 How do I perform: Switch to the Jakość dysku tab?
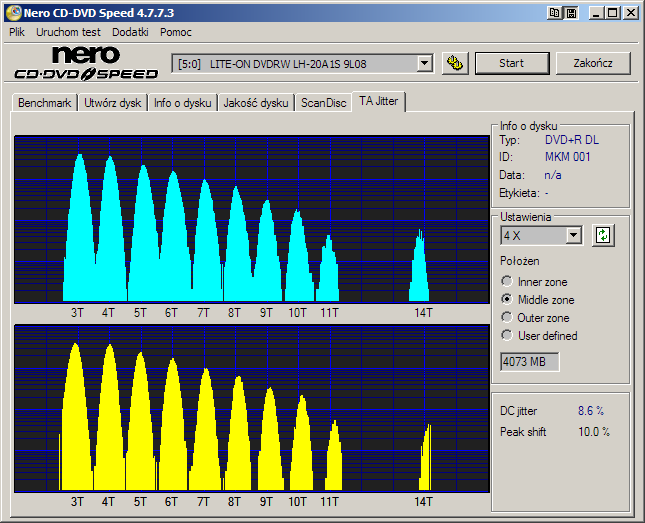(256, 103)
